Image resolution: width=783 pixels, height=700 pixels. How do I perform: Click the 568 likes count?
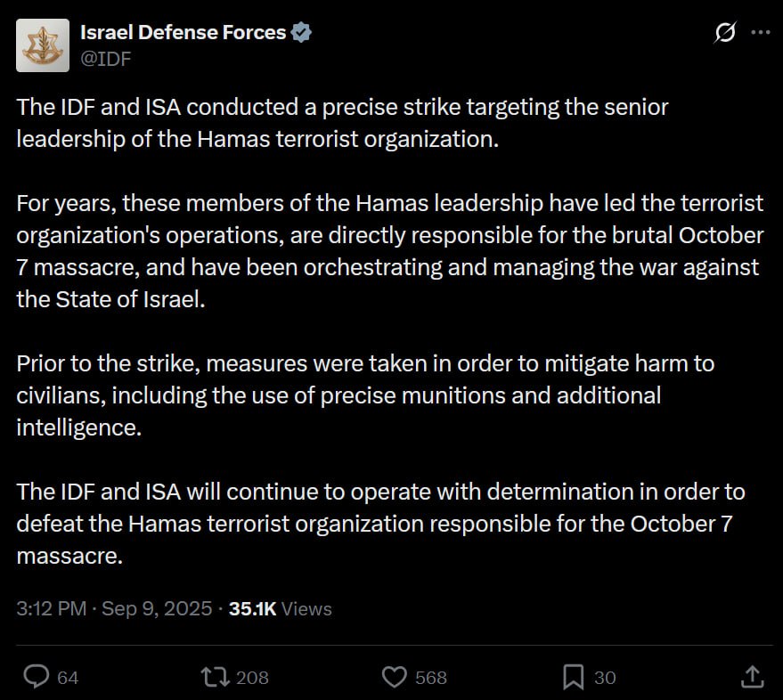click(431, 678)
